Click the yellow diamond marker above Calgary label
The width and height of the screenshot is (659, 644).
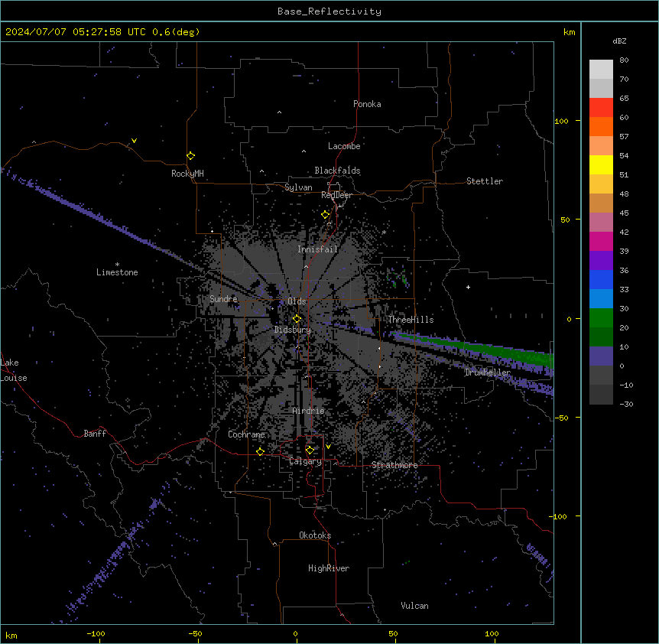point(310,450)
